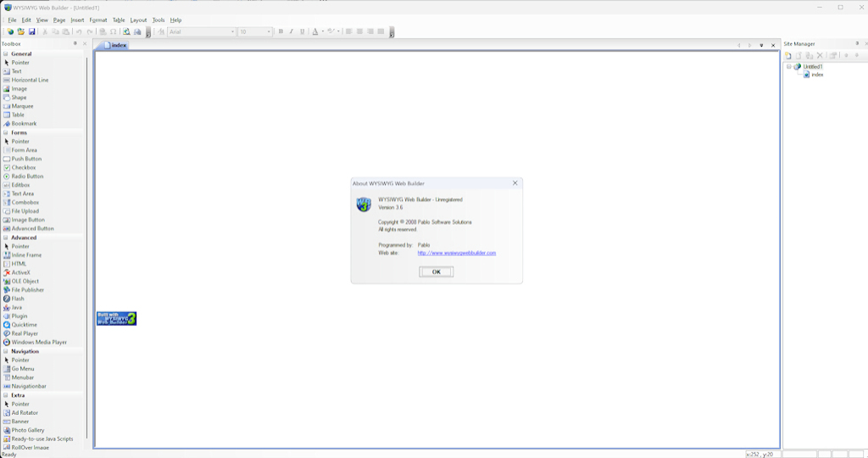Open the Tools menu
Image resolution: width=868 pixels, height=458 pixels.
pos(159,20)
